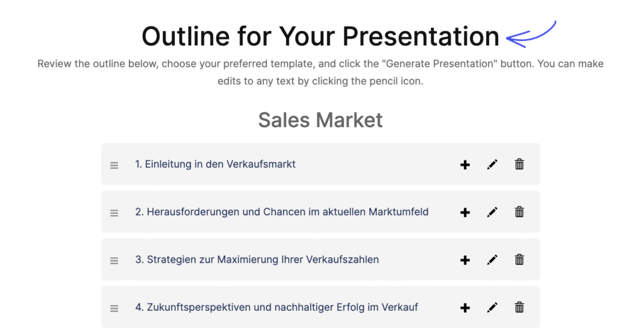Edit the Zukunftsperspektiven outline text with pencil
Screen dimensions: 644x336
pos(492,307)
